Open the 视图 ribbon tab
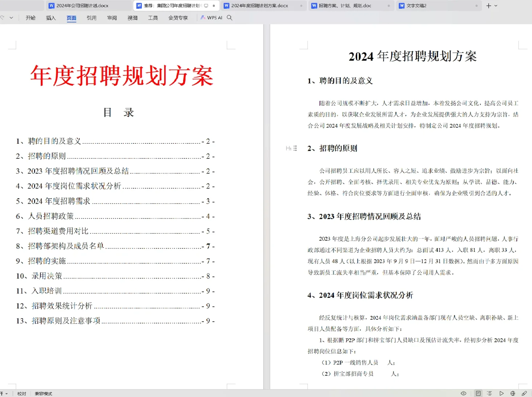The image size is (532, 397). 133,18
